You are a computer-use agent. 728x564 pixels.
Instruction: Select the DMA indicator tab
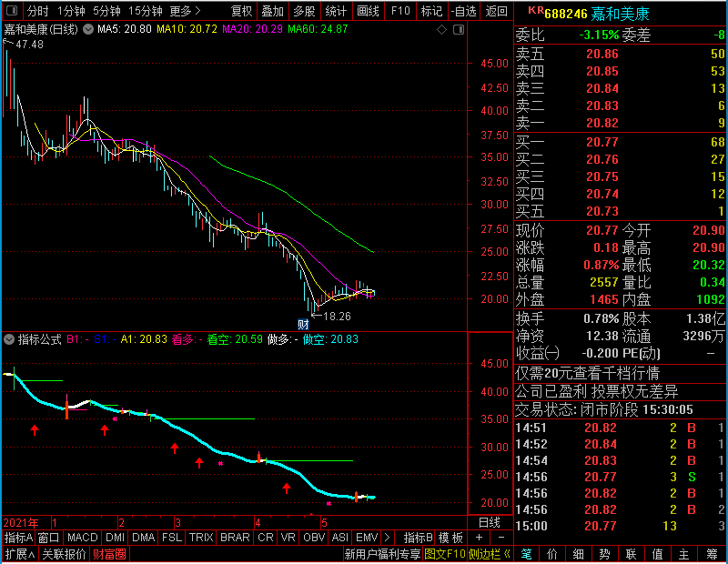point(144,538)
